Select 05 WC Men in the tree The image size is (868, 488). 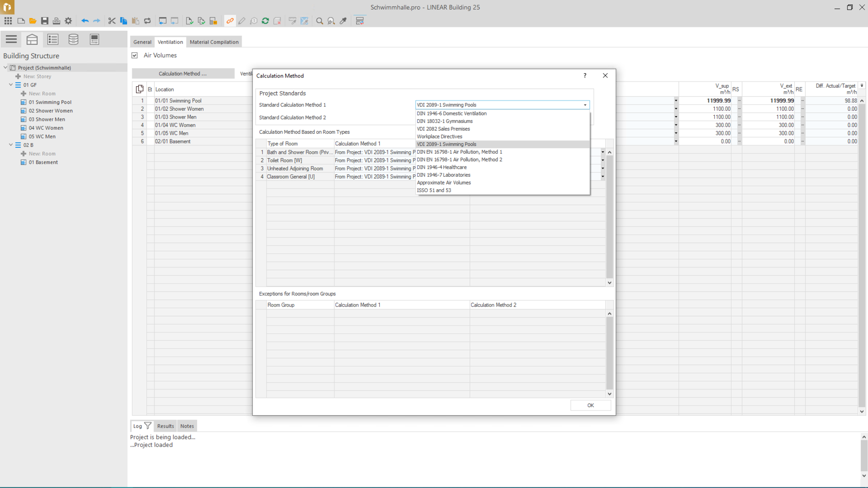tap(42, 137)
